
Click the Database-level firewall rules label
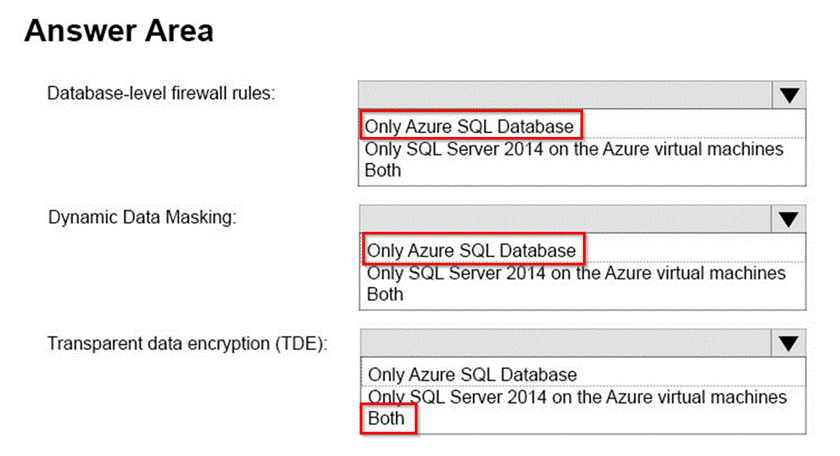pos(162,93)
